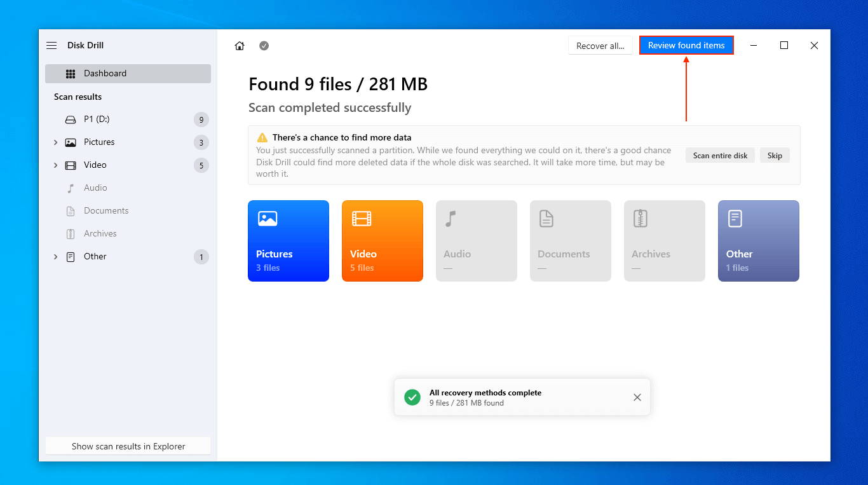Click the green success checkmark in notification

412,397
